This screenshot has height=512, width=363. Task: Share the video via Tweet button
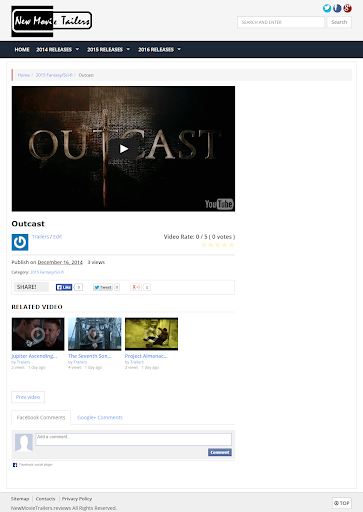103,287
